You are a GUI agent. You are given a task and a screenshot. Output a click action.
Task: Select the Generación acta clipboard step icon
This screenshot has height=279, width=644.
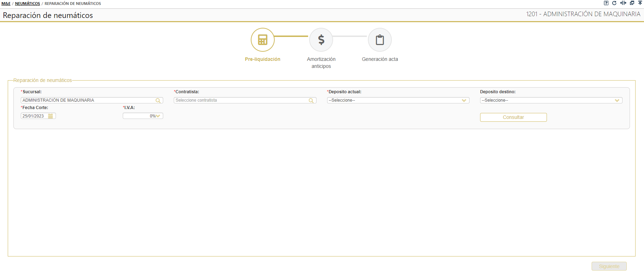tap(380, 40)
